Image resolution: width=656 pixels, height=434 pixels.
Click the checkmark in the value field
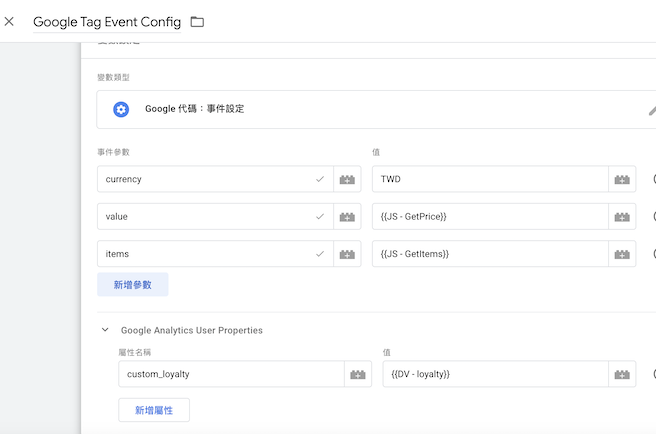pos(320,216)
